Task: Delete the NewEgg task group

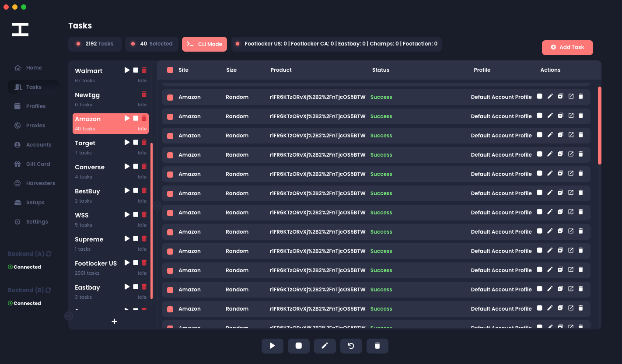Action: coord(144,94)
